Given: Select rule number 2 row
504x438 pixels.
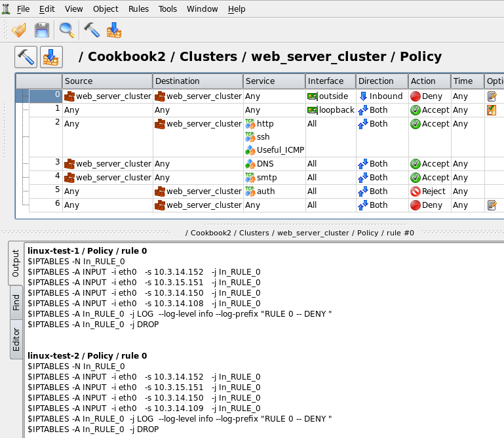Looking at the screenshot, I should click(45, 137).
